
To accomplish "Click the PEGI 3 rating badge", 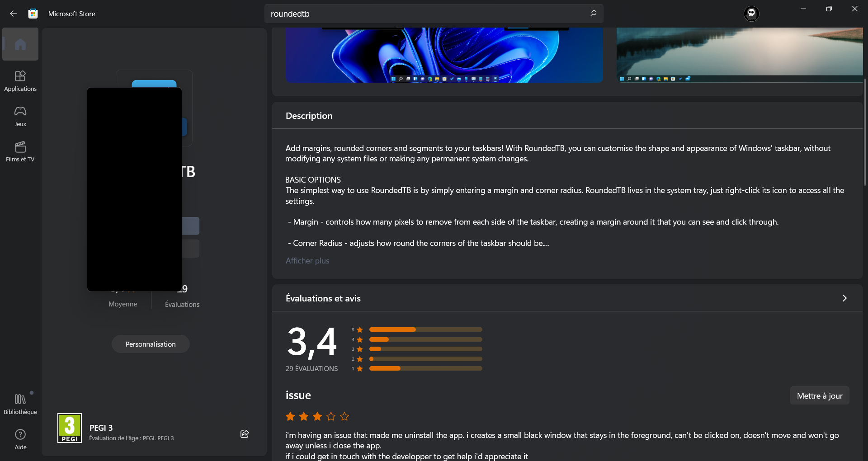I will coord(70,428).
